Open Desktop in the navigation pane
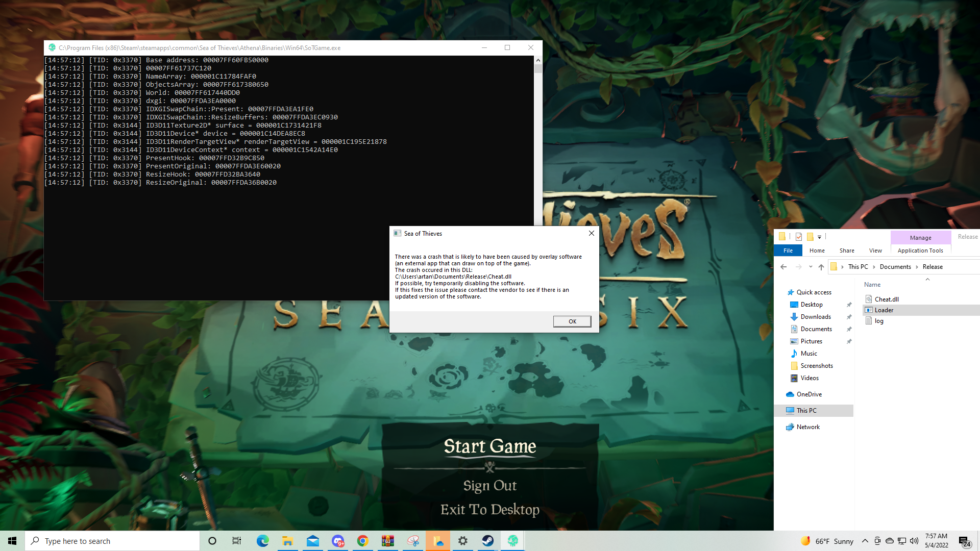Image resolution: width=980 pixels, height=551 pixels. coord(811,305)
